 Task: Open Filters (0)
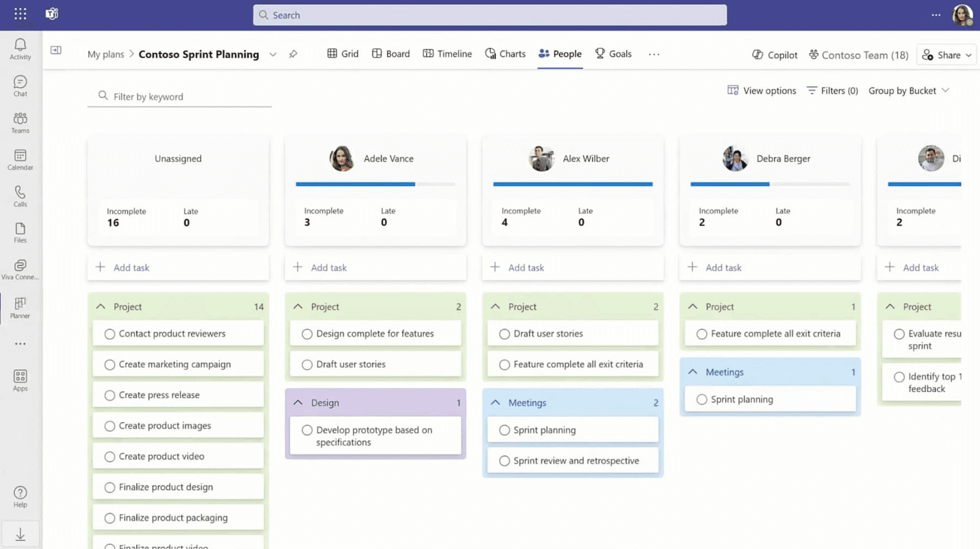click(832, 91)
